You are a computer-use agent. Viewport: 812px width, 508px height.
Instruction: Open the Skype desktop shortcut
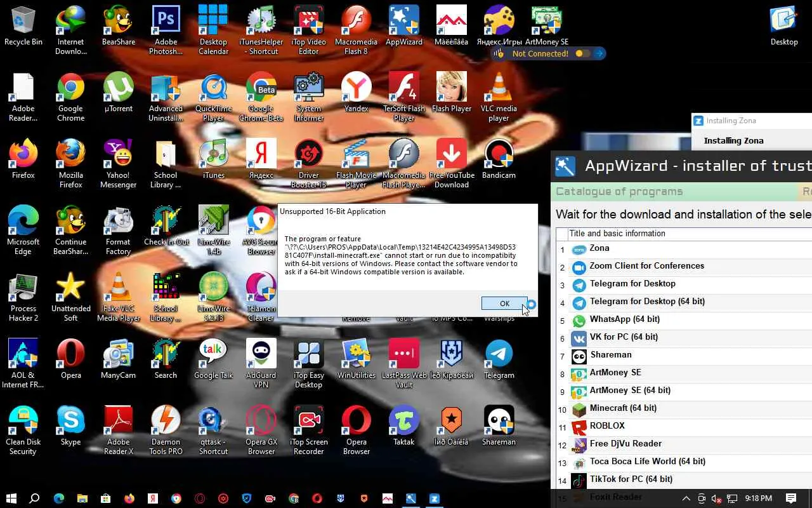click(71, 427)
